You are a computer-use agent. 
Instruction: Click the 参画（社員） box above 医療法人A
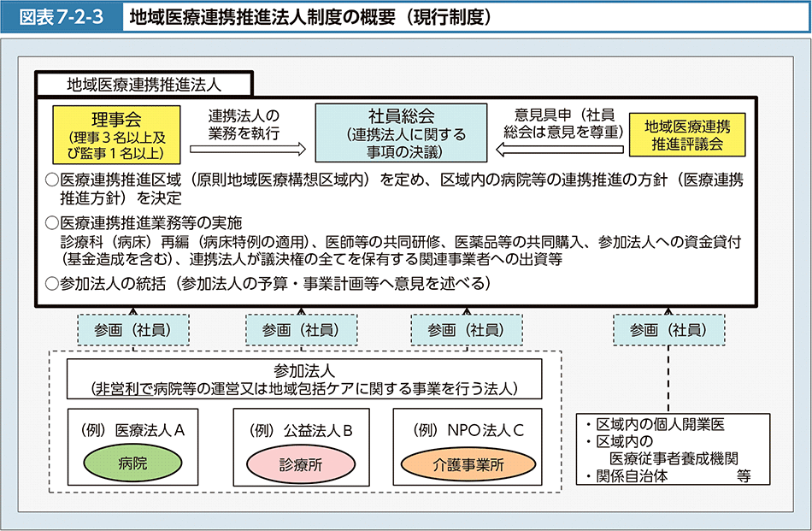point(132,329)
